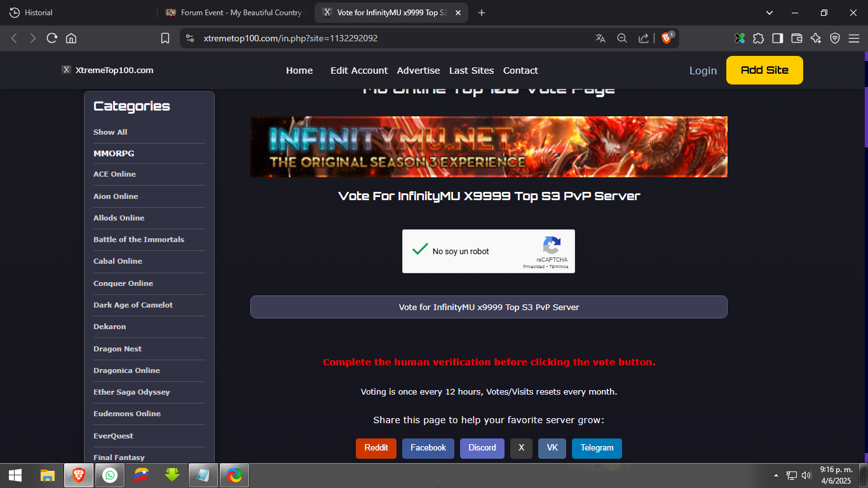The width and height of the screenshot is (868, 488).
Task: Click the yellow Add Site button
Action: pyautogui.click(x=764, y=70)
